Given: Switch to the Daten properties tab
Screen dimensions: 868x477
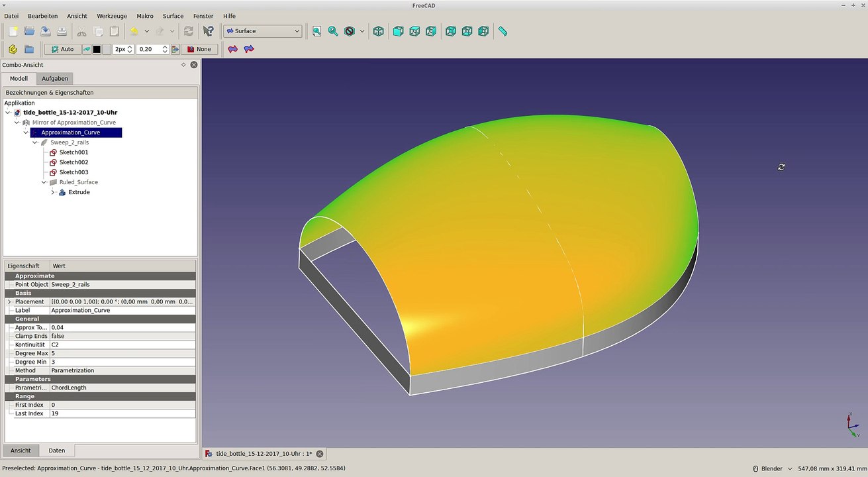Looking at the screenshot, I should tap(57, 450).
